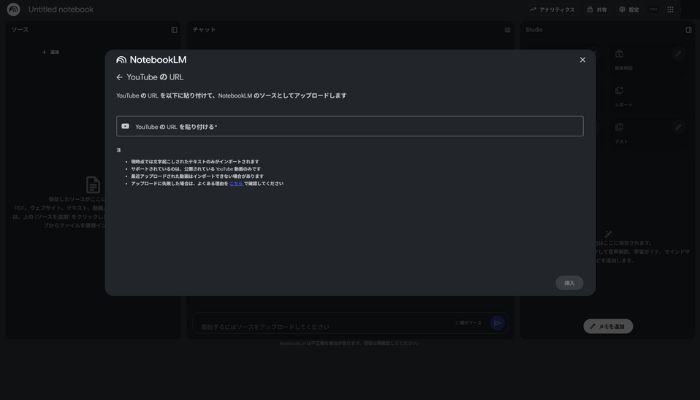Edit the first Studio card via pencil icon
Screen dimensions: 700x400
click(x=679, y=54)
